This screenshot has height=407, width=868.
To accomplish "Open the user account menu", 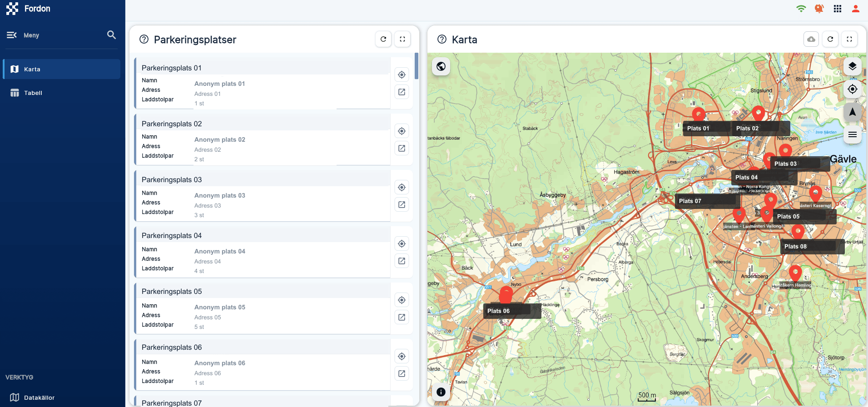I will (x=856, y=9).
